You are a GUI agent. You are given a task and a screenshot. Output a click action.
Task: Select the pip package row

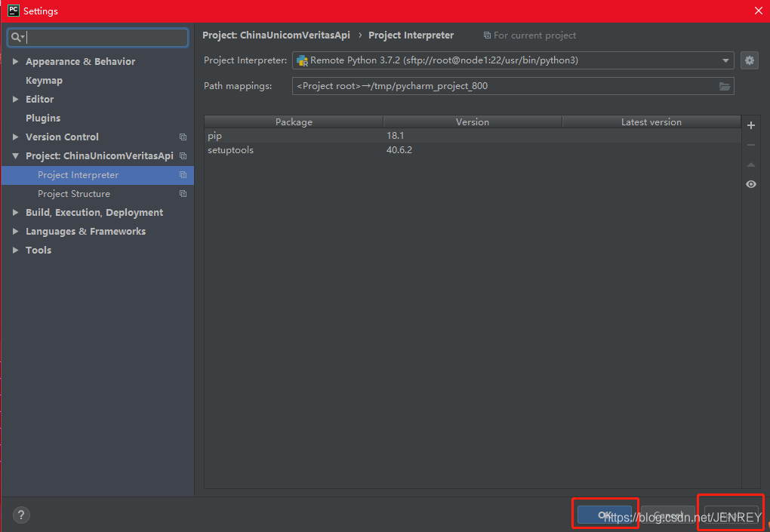click(473, 136)
